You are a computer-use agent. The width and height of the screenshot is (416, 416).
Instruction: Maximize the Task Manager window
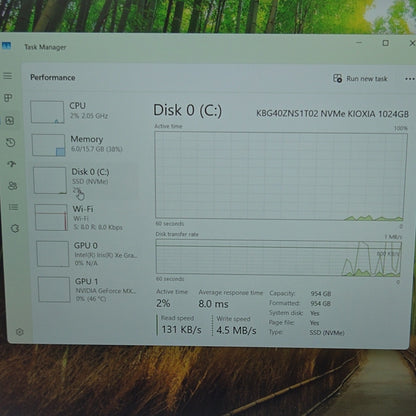386,43
